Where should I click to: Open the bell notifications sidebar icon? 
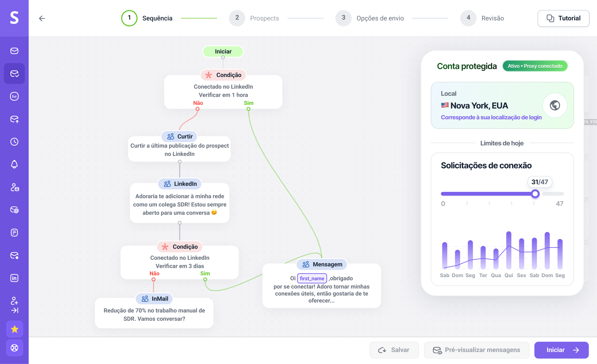point(14,164)
